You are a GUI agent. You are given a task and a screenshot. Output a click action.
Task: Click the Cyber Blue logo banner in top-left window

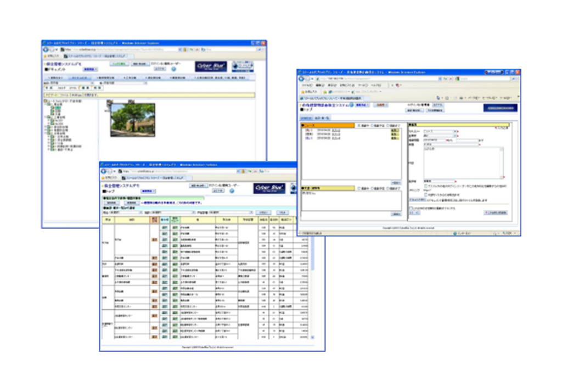(x=211, y=66)
